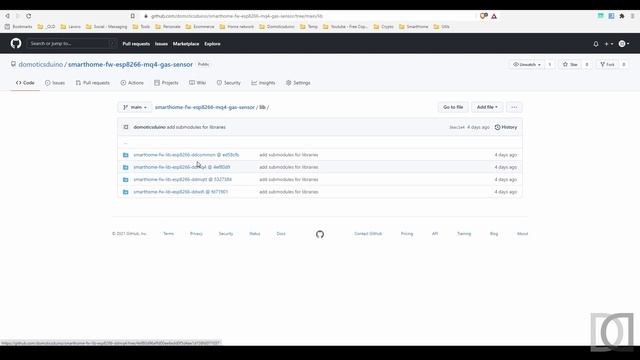Click the bookmark icon in the address bar
Viewport: 640px width, 360px height.
(133, 16)
